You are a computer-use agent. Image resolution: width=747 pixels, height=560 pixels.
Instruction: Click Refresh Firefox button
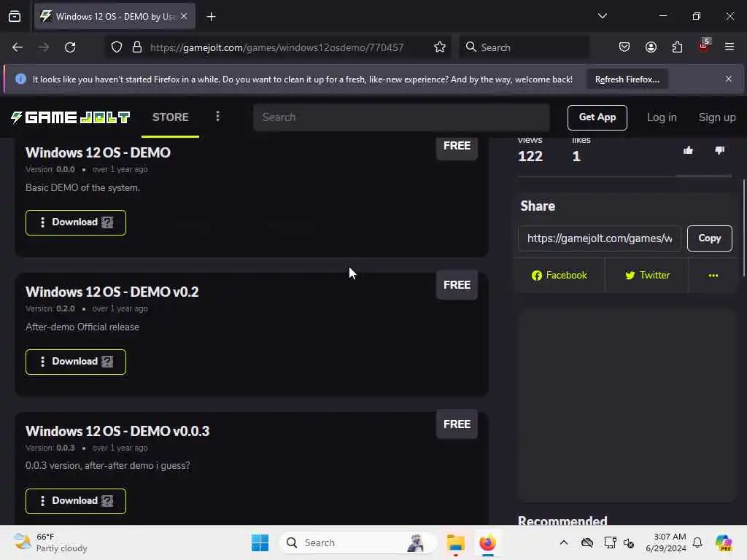pos(627,79)
